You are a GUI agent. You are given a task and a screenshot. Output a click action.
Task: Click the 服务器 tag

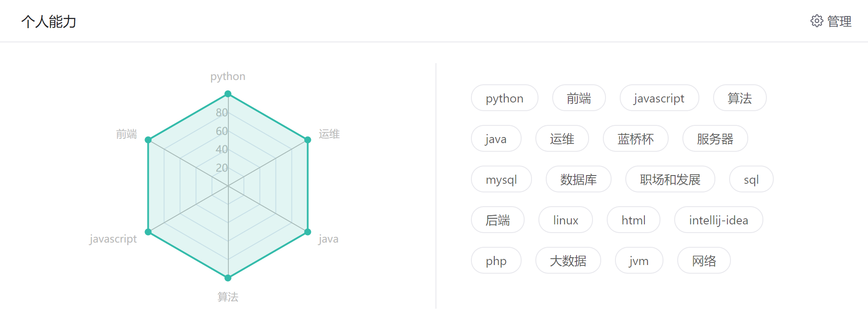coord(715,139)
